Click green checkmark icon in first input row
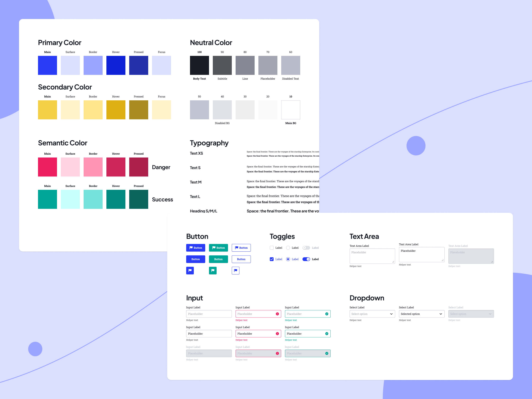Image resolution: width=532 pixels, height=399 pixels. [x=327, y=314]
